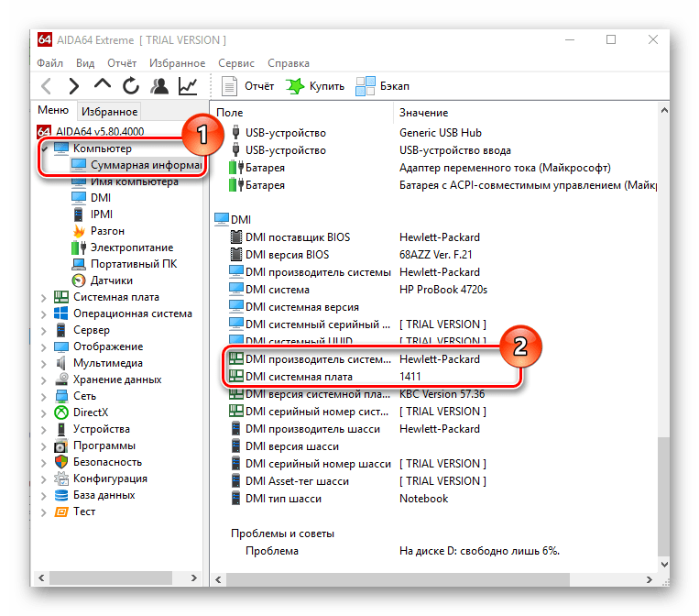Open the Отчёт menu in menu bar
Image resolution: width=699 pixels, height=616 pixels.
(122, 63)
